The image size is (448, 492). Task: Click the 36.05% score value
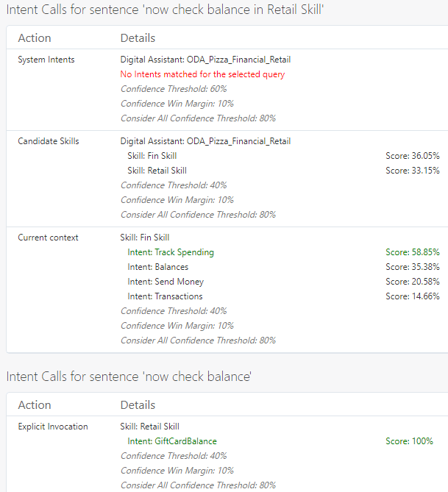click(412, 156)
